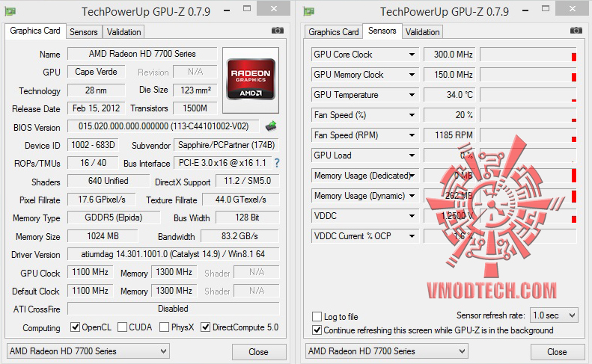Screen dimensions: 592x364
Task: Switch to Sensors tab in left window
Action: [x=83, y=32]
